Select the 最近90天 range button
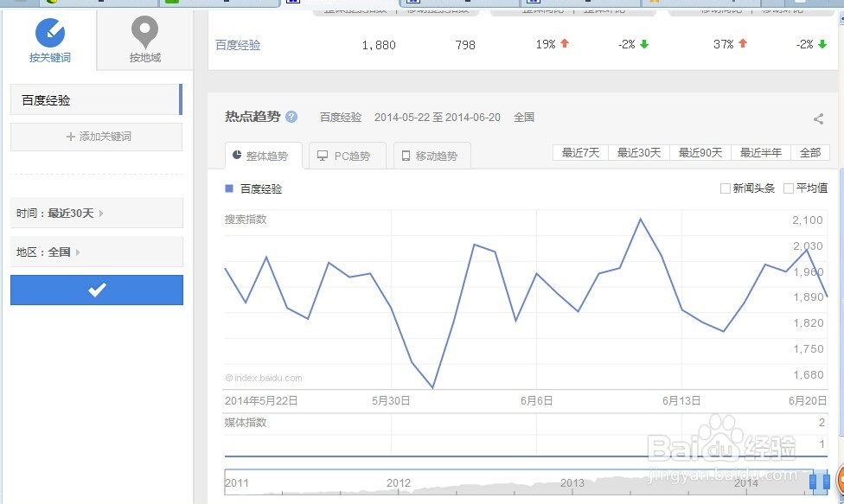This screenshot has width=844, height=504. [x=700, y=153]
